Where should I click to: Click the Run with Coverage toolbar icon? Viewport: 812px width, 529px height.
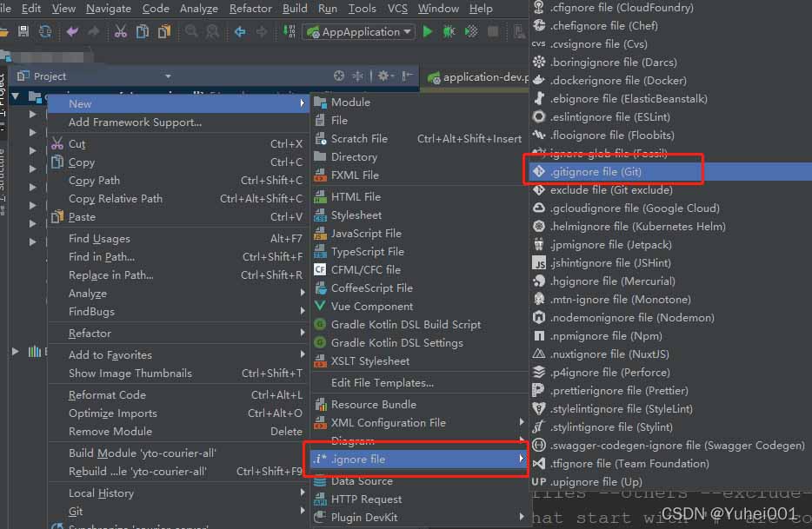[471, 31]
